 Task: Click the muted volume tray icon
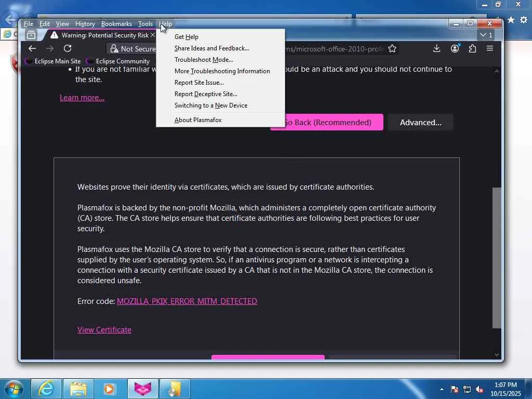[480, 389]
